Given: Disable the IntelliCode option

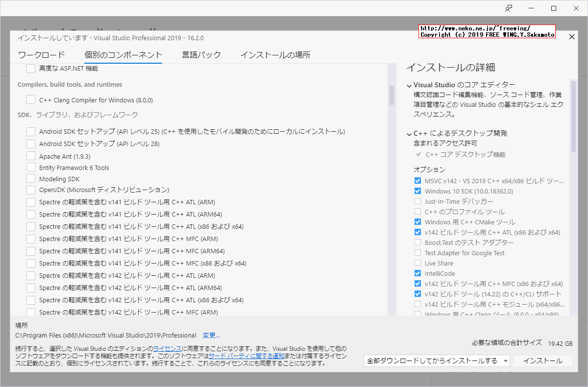Looking at the screenshot, I should [x=418, y=273].
